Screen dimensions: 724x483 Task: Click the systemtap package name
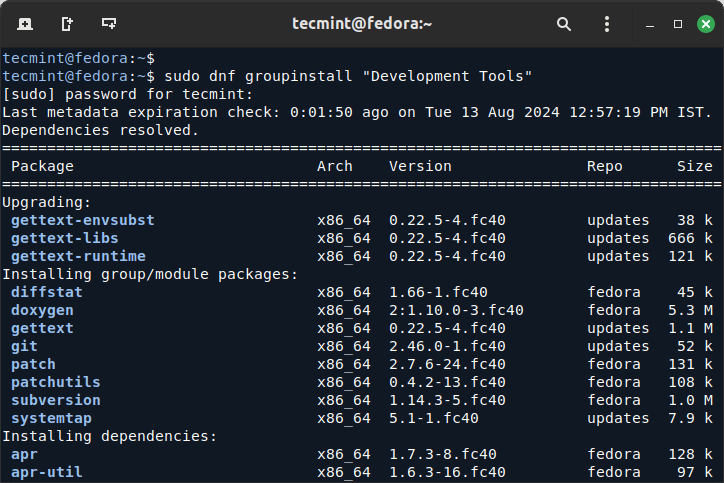[x=55, y=418]
